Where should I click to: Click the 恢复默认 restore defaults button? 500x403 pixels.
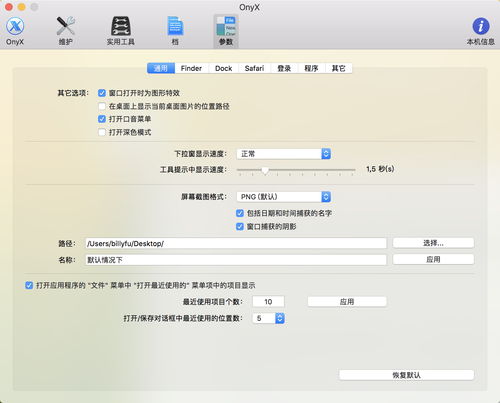click(406, 375)
